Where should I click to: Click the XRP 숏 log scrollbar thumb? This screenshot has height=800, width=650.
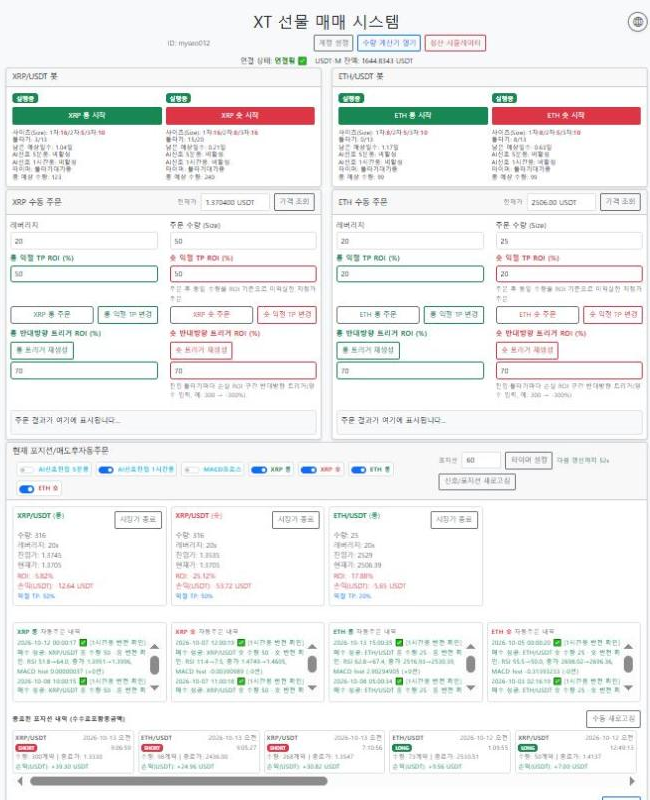coord(312,664)
